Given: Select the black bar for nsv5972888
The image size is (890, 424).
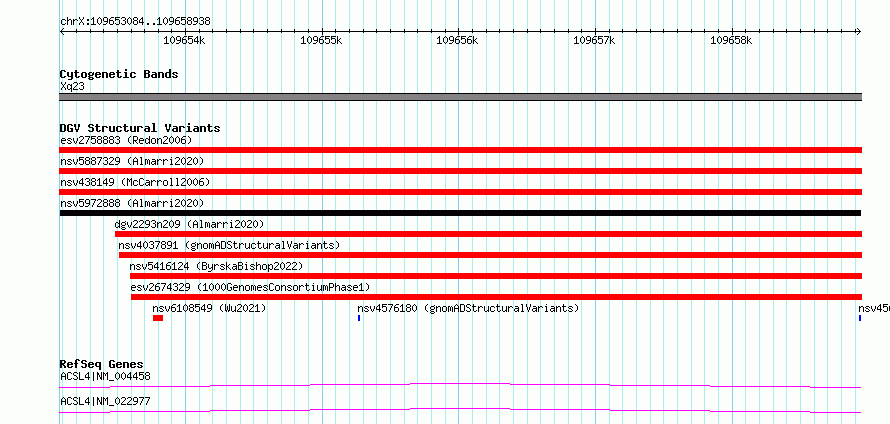Looking at the screenshot, I should (x=460, y=213).
